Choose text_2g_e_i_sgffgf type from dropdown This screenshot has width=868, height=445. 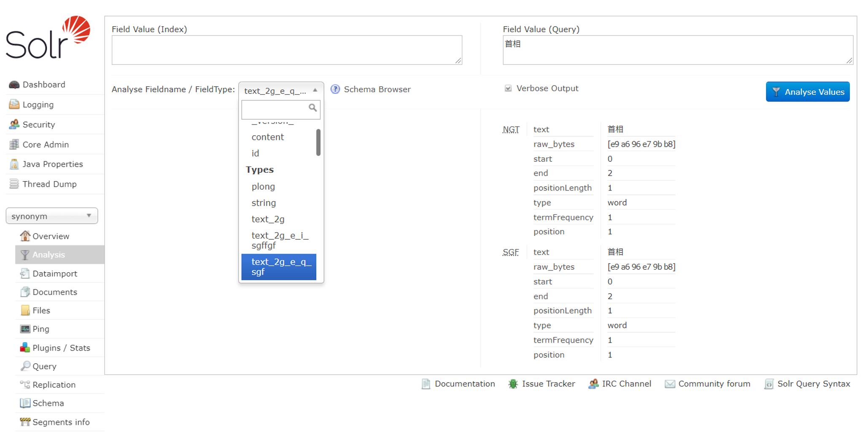tap(279, 241)
